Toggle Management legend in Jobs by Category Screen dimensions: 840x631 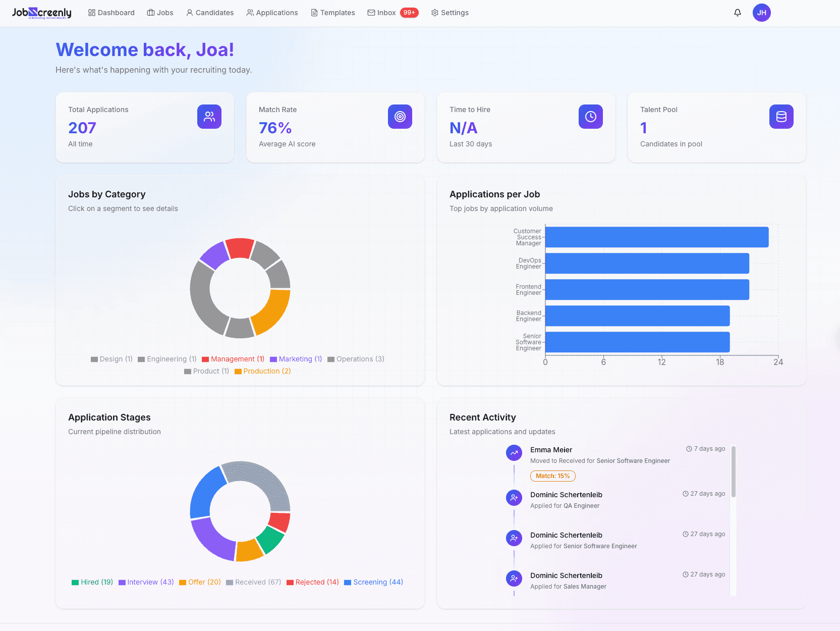tap(233, 359)
